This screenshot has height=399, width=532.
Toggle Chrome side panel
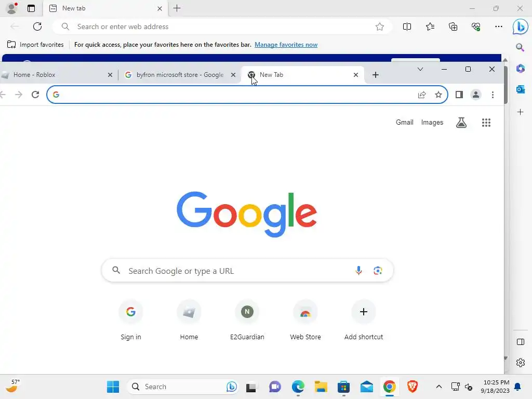tap(459, 95)
